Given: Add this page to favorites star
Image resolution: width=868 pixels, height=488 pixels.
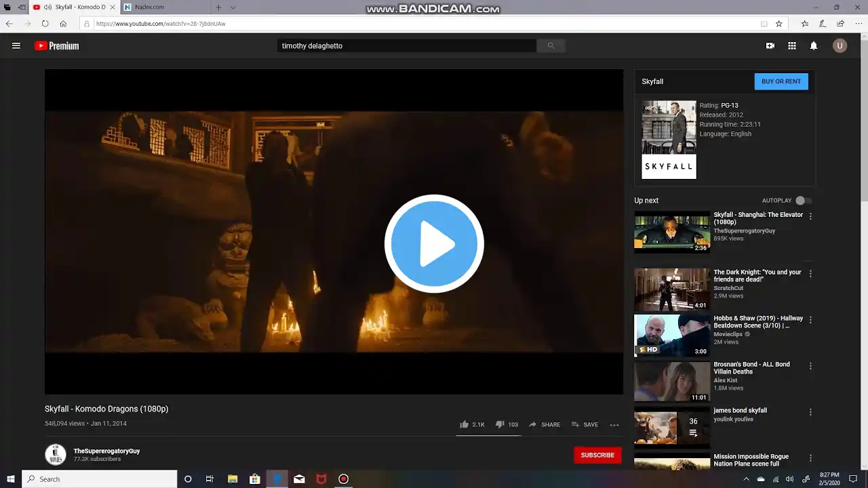Looking at the screenshot, I should [779, 24].
